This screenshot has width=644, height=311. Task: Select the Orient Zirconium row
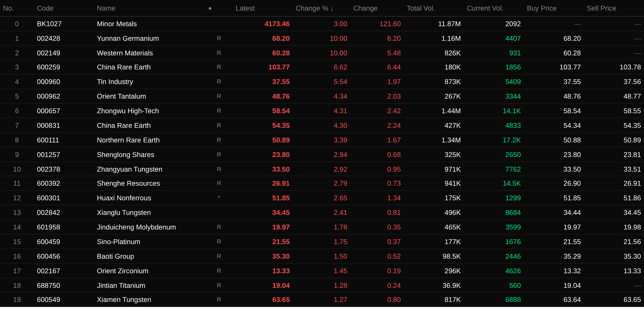[123, 271]
